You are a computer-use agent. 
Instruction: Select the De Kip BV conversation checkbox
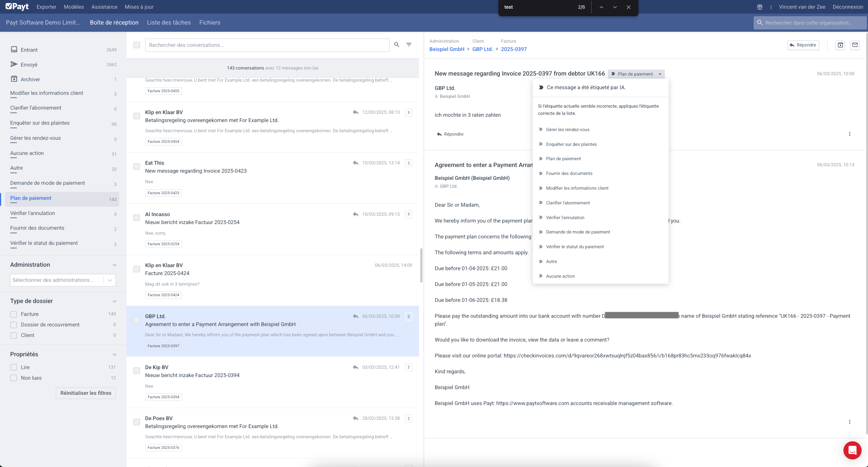(137, 371)
